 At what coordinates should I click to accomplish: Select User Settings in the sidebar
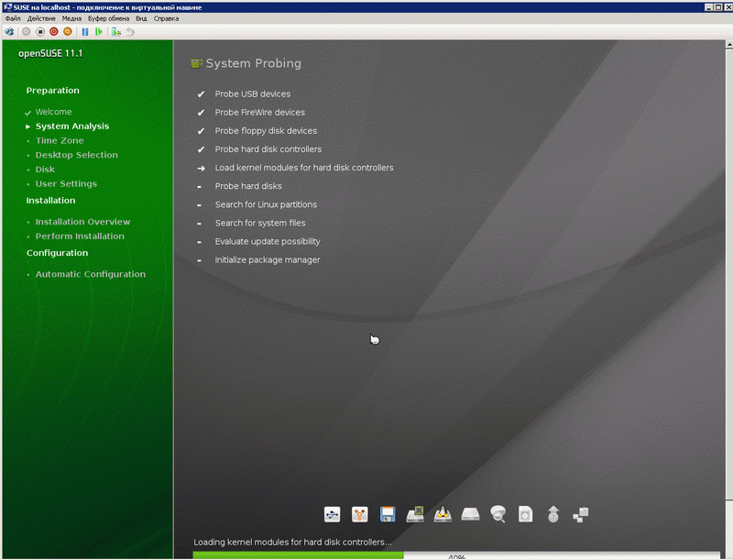[x=66, y=183]
